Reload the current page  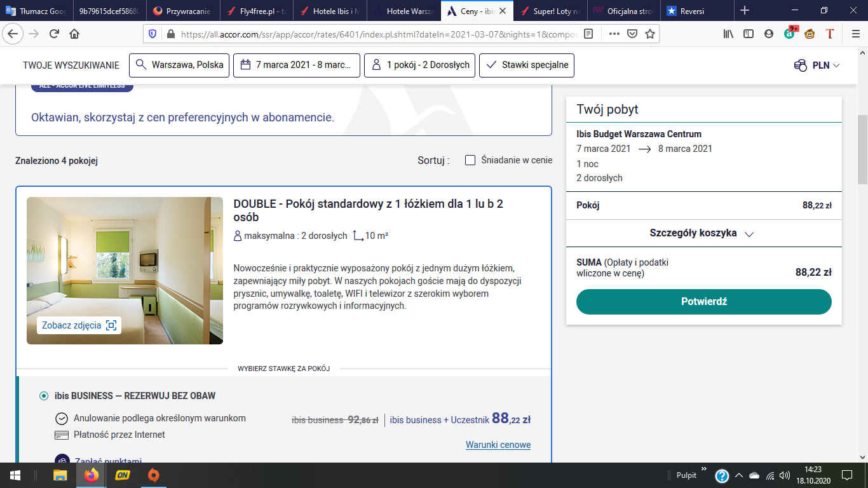(54, 34)
